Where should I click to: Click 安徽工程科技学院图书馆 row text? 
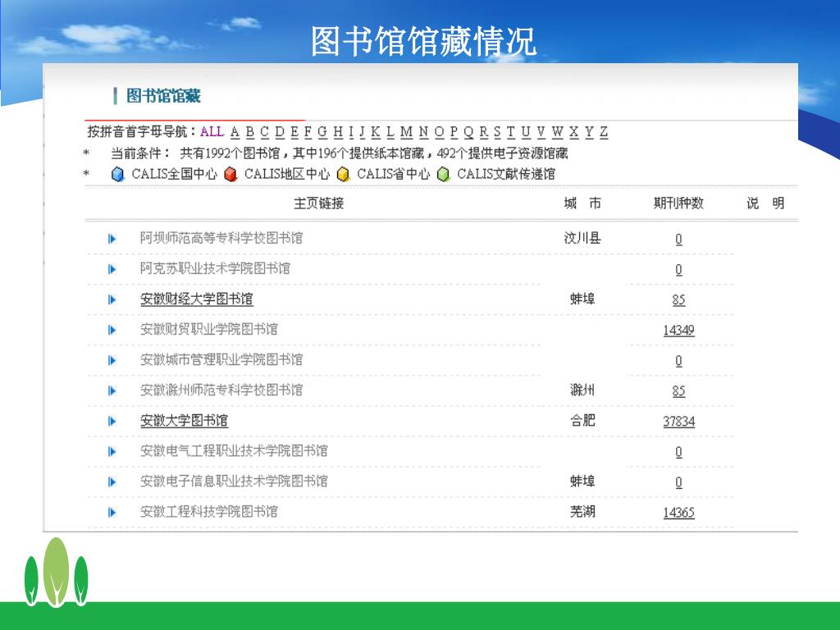209,512
